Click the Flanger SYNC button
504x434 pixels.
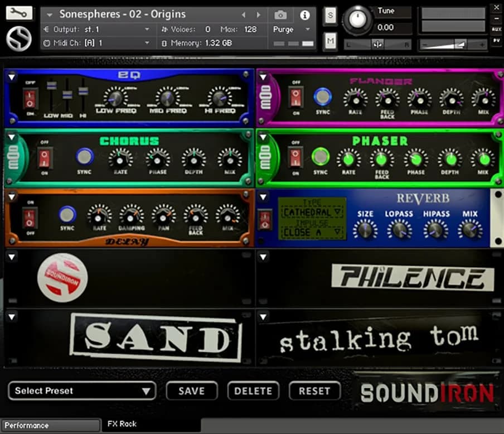[x=322, y=97]
